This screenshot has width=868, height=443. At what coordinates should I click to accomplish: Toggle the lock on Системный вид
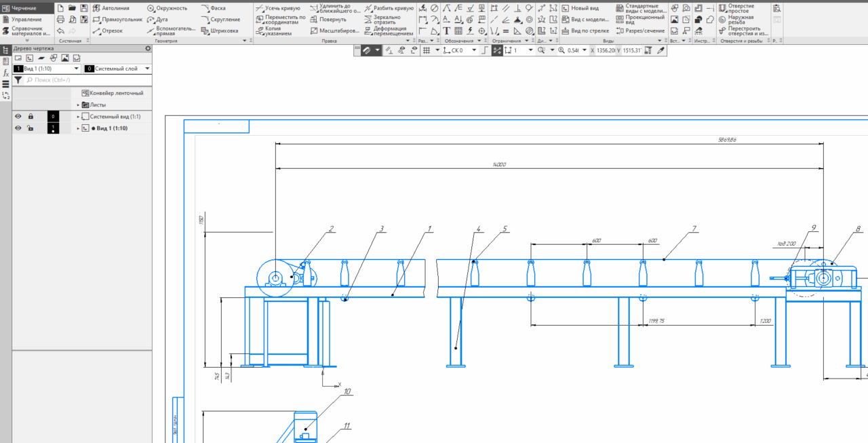click(31, 117)
